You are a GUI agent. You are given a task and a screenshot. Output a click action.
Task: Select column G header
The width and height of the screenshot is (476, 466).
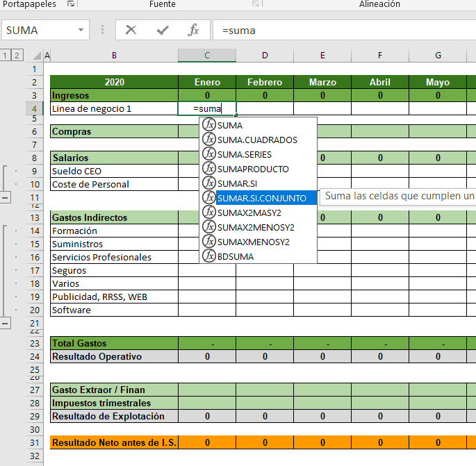[x=438, y=56]
